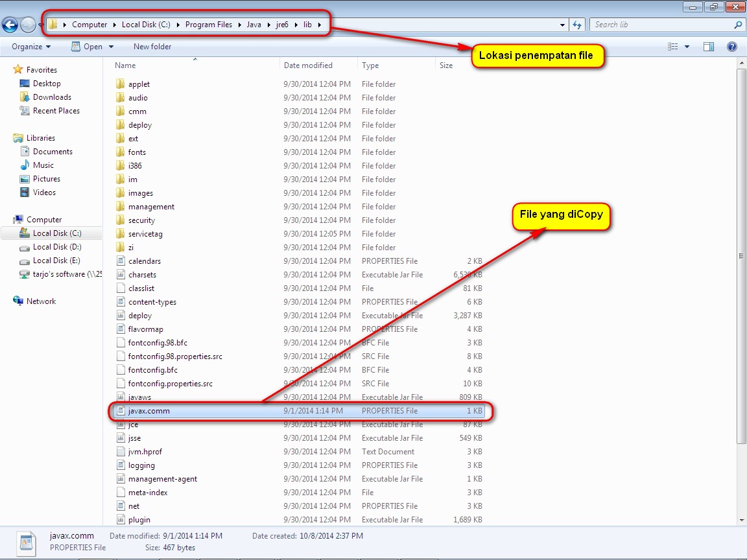747x560 pixels.
Task: Select the servicetag folder icon
Action: coord(120,234)
